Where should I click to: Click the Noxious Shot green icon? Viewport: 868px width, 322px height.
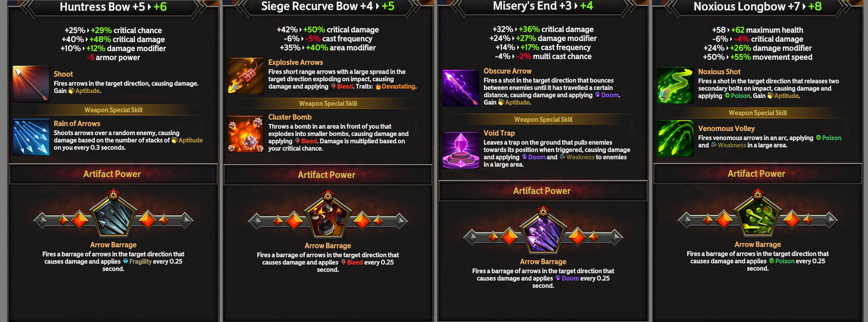point(675,86)
